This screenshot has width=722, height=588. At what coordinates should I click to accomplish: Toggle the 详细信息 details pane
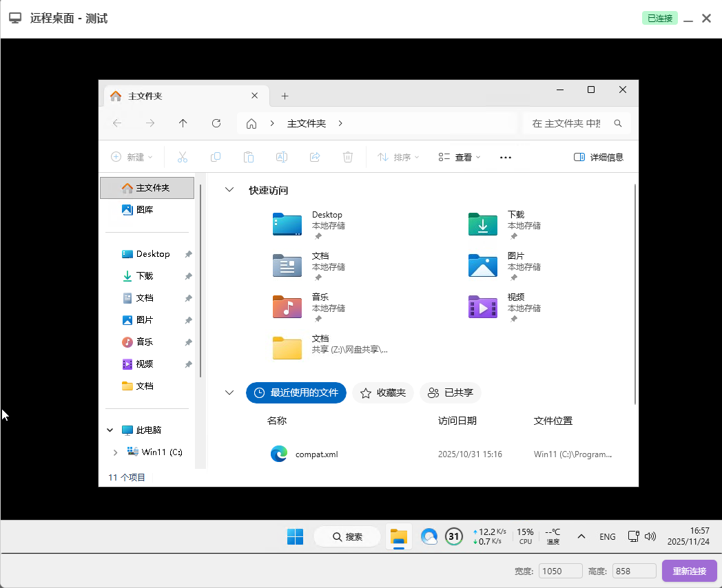[x=598, y=157]
